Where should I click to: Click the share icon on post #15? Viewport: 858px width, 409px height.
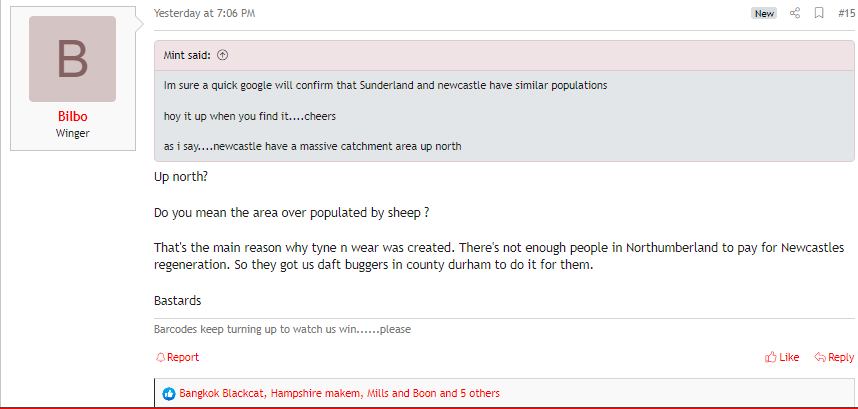(795, 13)
